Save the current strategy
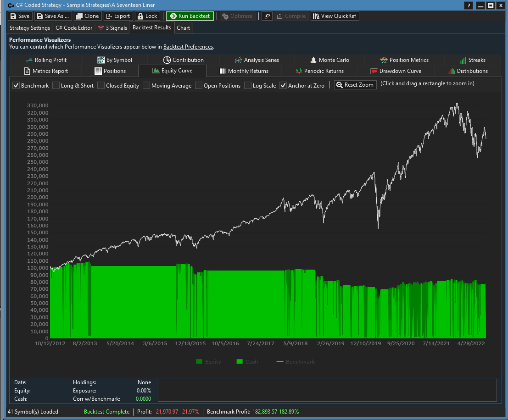The height and width of the screenshot is (420, 508). (20, 16)
